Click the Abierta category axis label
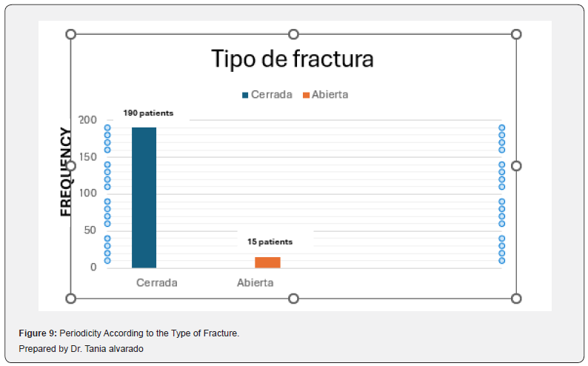 click(255, 283)
